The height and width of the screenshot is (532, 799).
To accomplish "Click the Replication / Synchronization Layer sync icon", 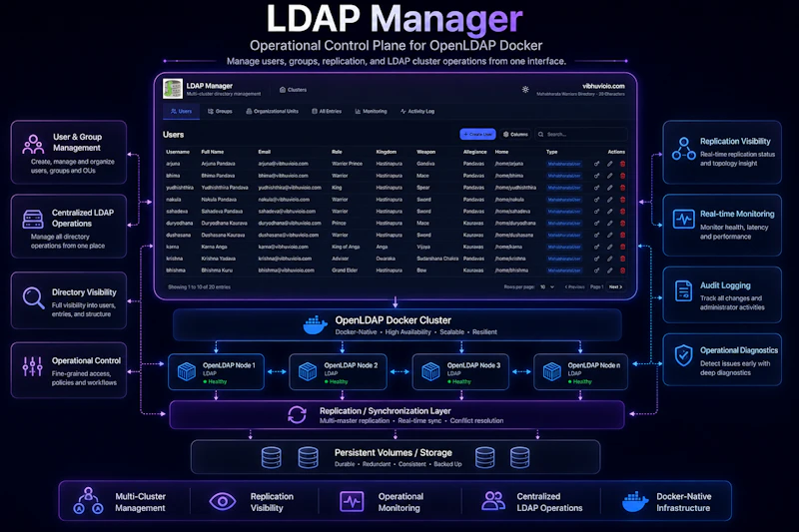I will coord(297,415).
